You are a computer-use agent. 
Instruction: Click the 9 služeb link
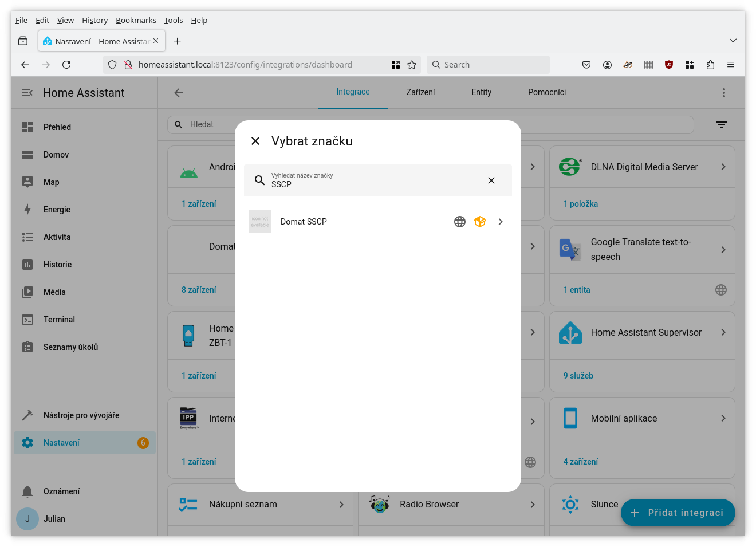[x=578, y=376]
